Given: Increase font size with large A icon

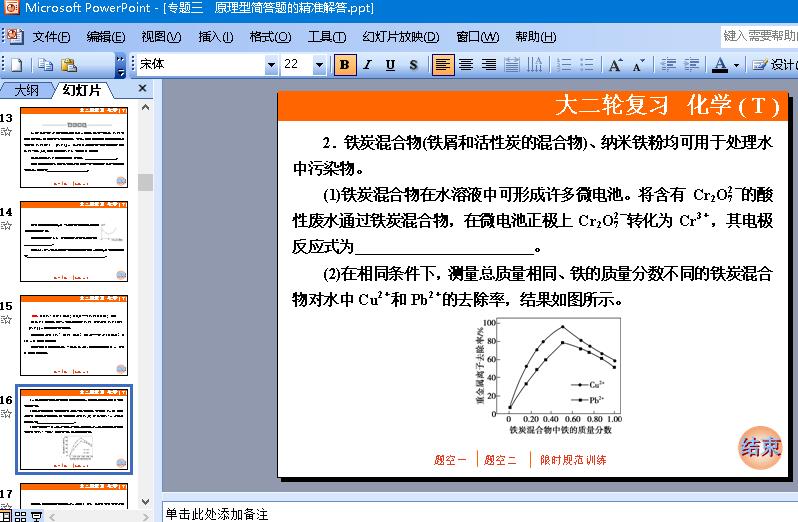Looking at the screenshot, I should point(615,65).
